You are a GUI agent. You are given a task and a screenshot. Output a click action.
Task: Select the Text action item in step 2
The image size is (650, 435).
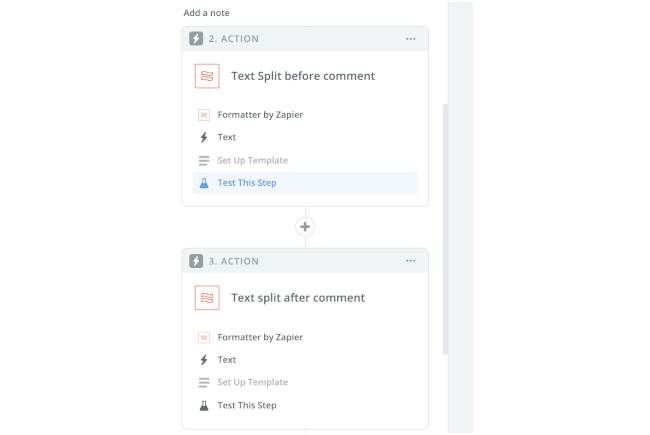tap(227, 137)
